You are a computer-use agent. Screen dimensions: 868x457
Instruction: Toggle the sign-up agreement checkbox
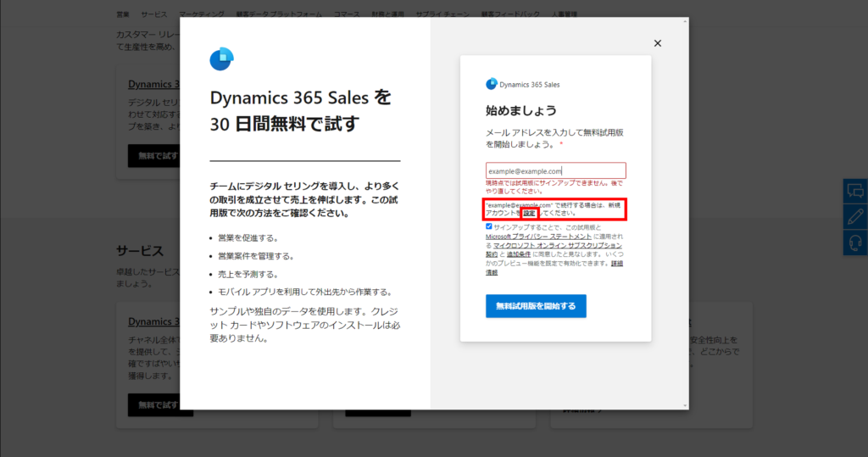coord(489,227)
